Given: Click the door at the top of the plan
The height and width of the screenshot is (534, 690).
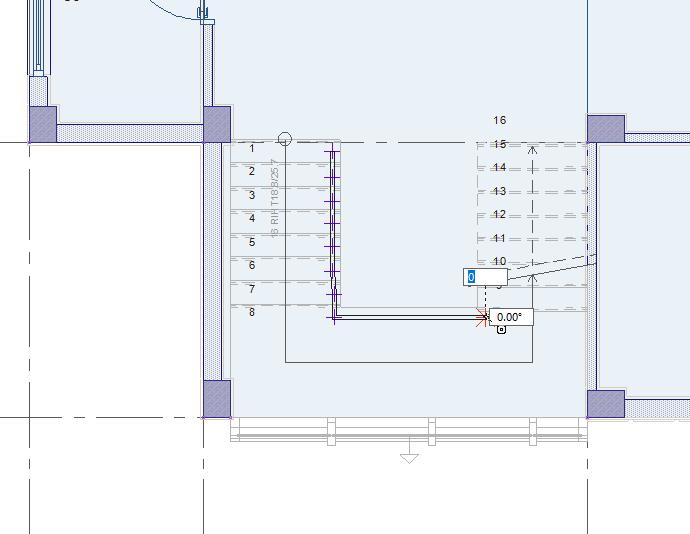Looking at the screenshot, I should tap(205, 14).
